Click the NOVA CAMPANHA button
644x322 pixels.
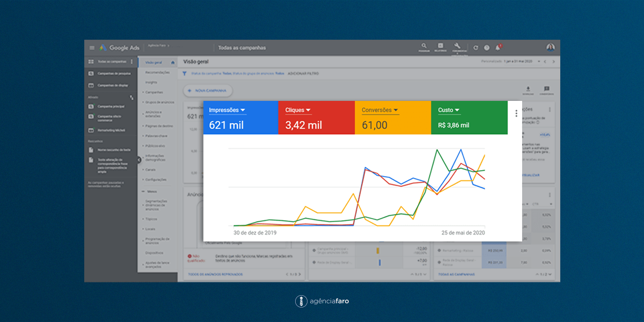coord(208,91)
